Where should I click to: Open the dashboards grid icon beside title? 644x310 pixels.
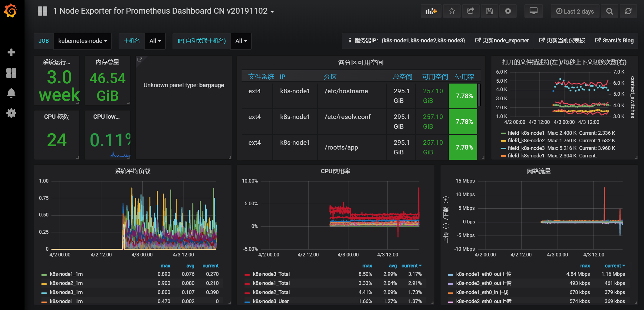coord(42,11)
